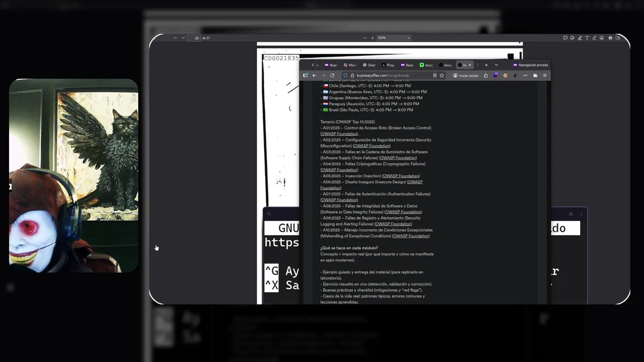644x362 pixels.
Task: Open a new browser tab
Action: (486, 65)
